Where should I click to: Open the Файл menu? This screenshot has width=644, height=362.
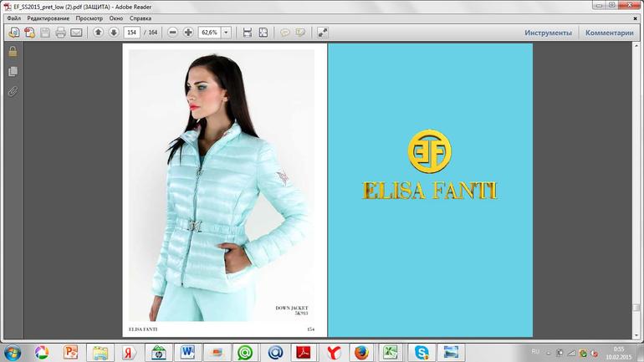click(13, 18)
